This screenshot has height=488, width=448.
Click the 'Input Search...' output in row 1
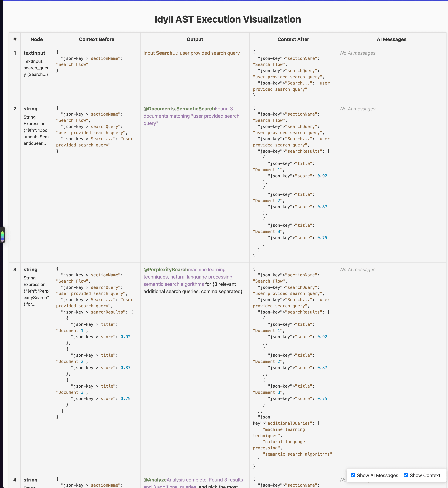pos(192,53)
